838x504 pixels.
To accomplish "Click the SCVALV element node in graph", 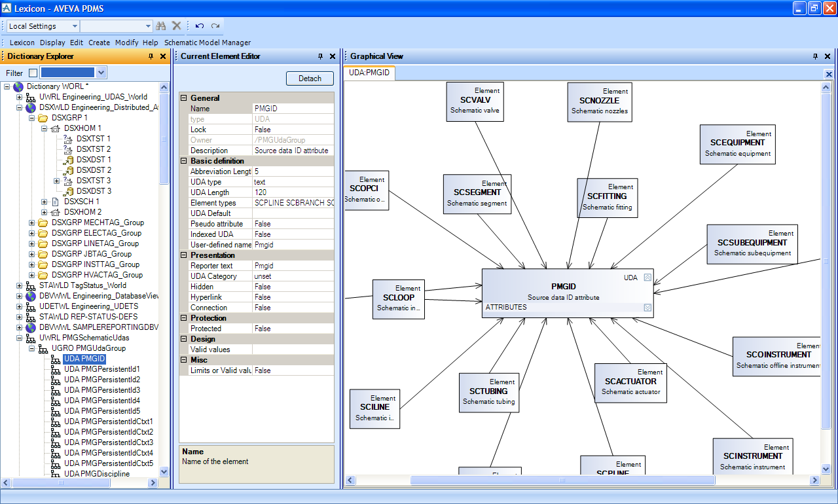I will (475, 101).
